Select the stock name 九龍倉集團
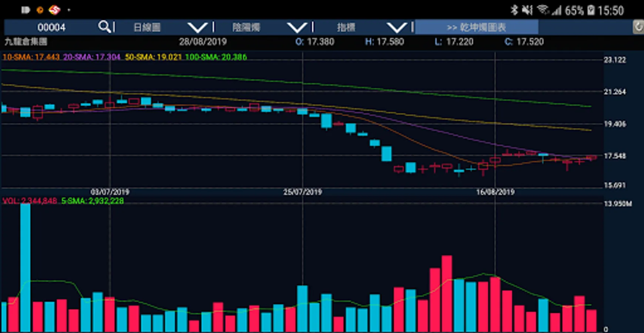644x333 pixels. click(26, 41)
